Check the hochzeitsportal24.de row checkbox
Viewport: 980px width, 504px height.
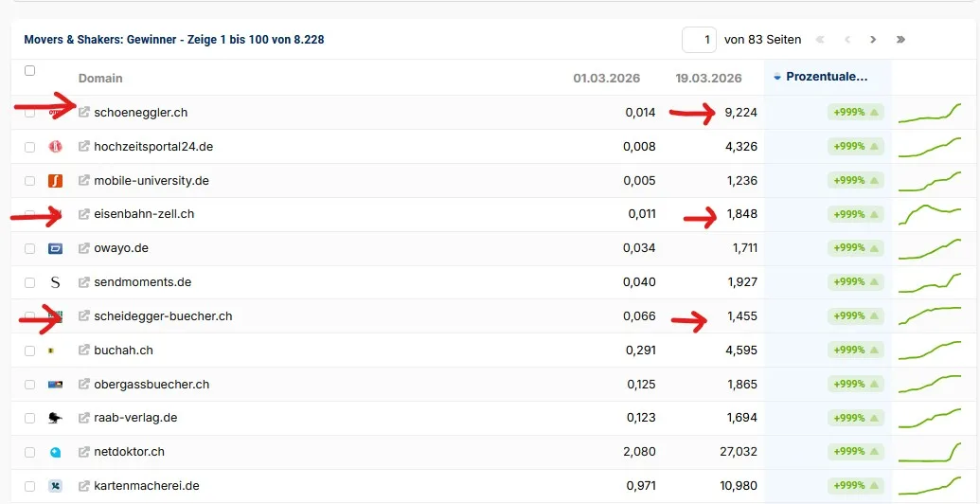point(29,147)
